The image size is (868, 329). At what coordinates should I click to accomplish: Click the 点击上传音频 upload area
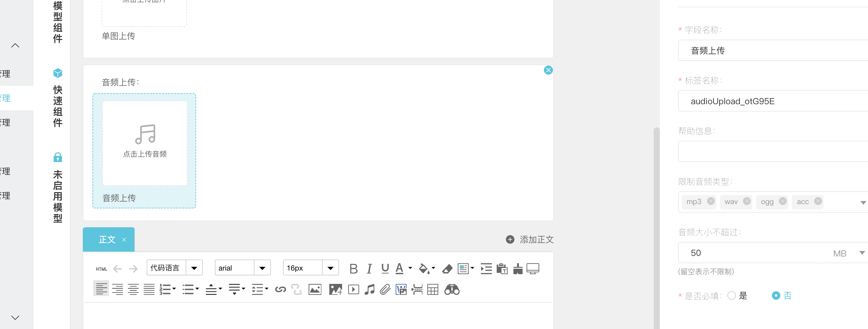[x=145, y=143]
